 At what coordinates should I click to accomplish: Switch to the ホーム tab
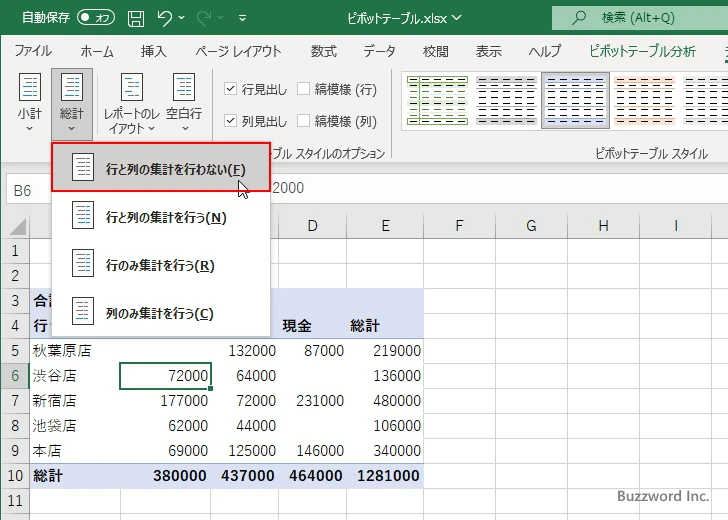click(x=97, y=51)
